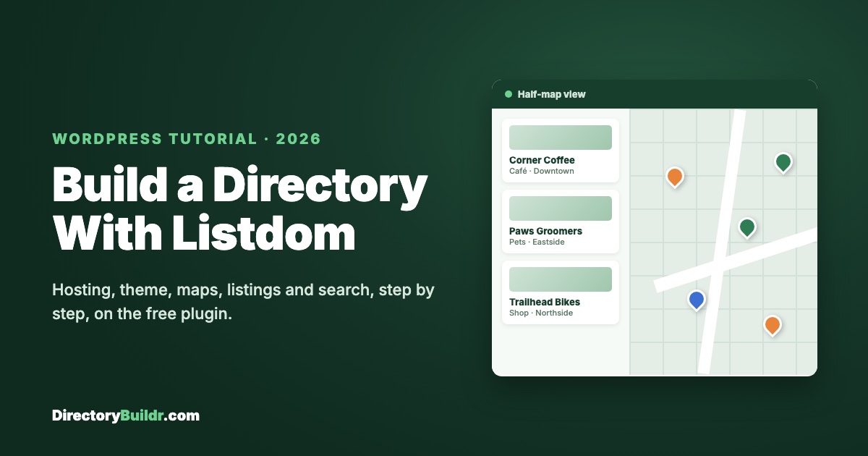Click the Paws Groomers image placeholder
The width and height of the screenshot is (868, 456).
click(561, 208)
